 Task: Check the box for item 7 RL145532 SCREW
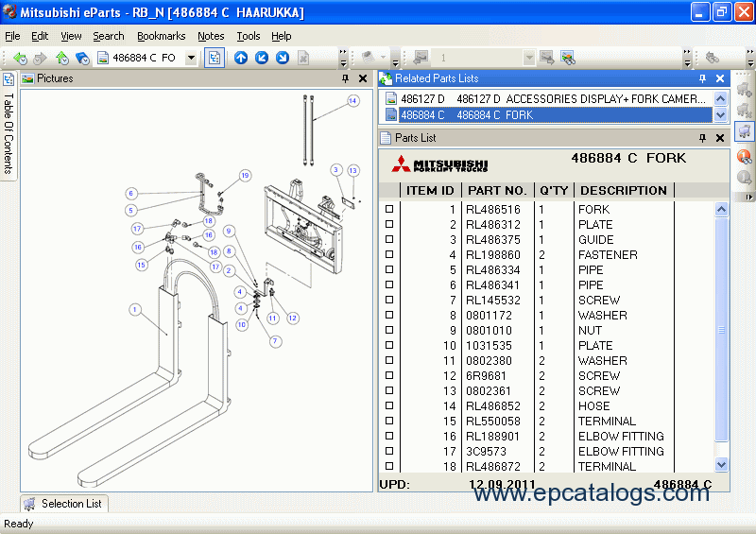click(x=389, y=300)
